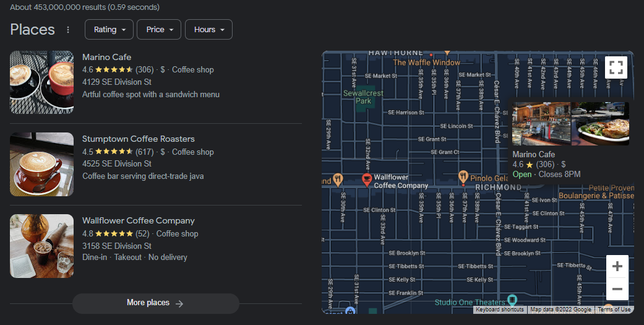Viewport: 644px width, 325px height.
Task: Click the Marino Cafe interior photo in map card
Action: pos(541,124)
